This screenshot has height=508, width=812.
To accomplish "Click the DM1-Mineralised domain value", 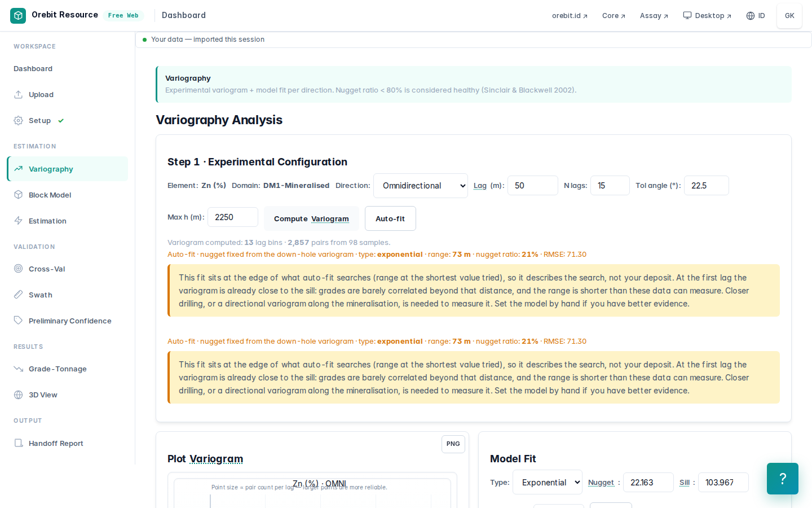I will coord(297,186).
